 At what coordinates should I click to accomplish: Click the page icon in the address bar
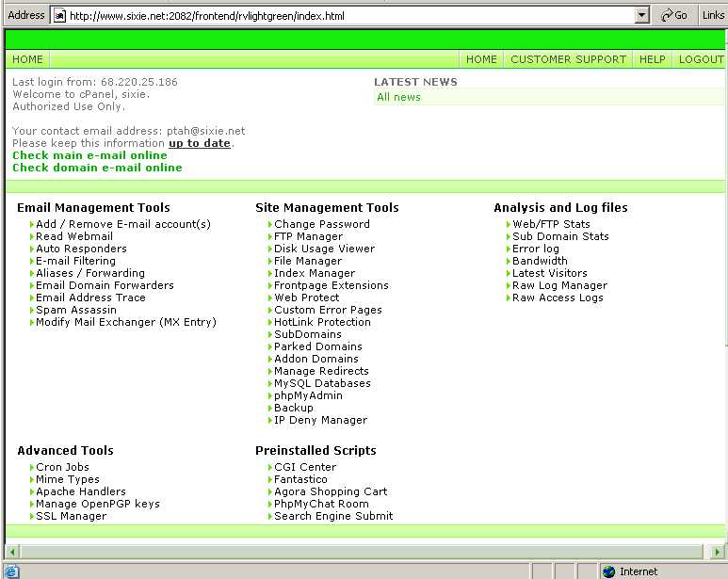[x=59, y=15]
